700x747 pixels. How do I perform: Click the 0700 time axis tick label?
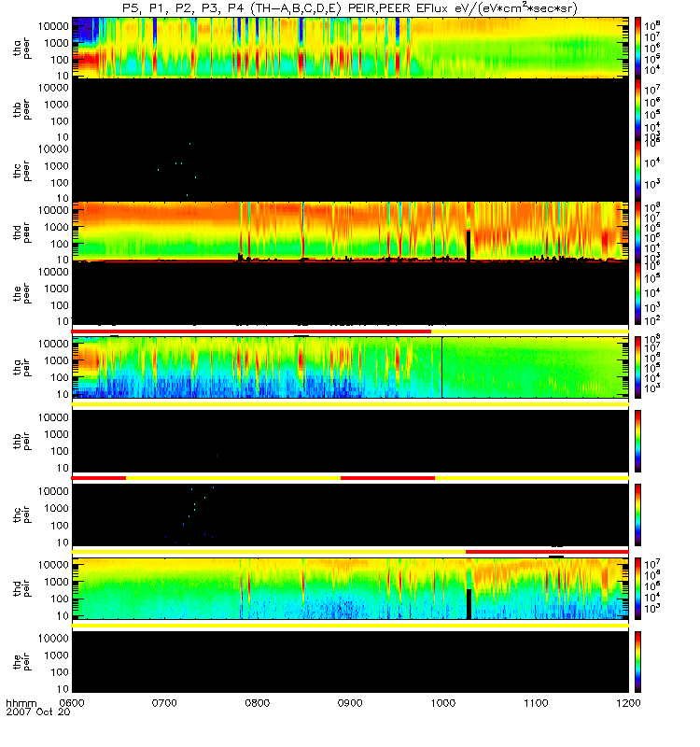[164, 703]
